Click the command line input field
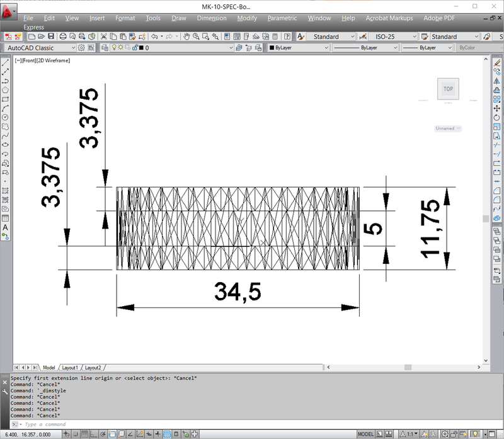The image size is (504, 439). pos(189,425)
